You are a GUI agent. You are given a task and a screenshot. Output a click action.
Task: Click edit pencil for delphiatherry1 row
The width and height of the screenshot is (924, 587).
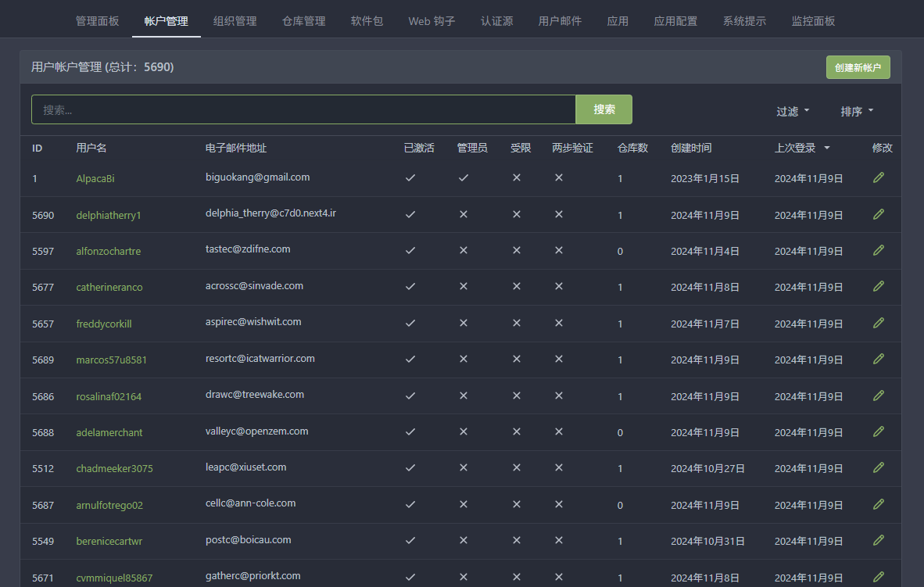(879, 214)
